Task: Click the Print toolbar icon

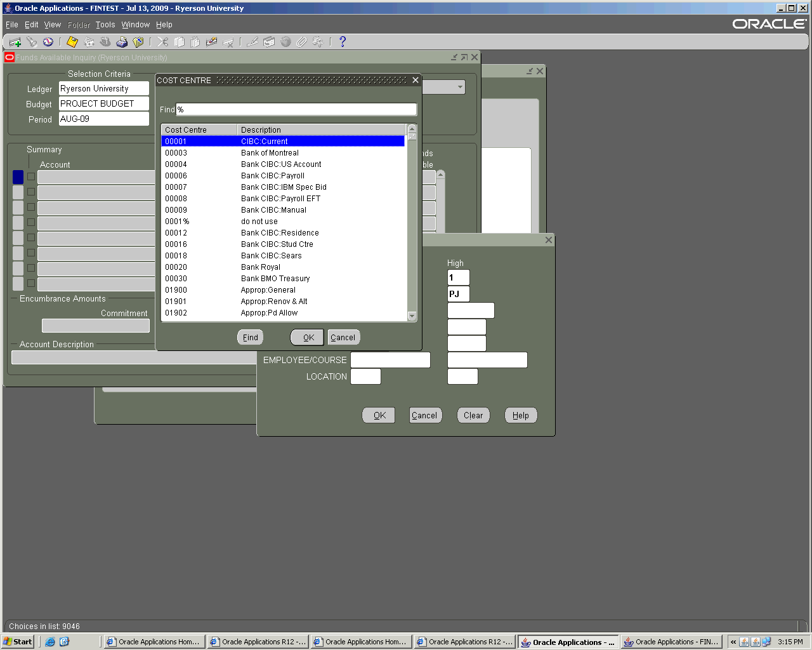Action: pyautogui.click(x=122, y=42)
